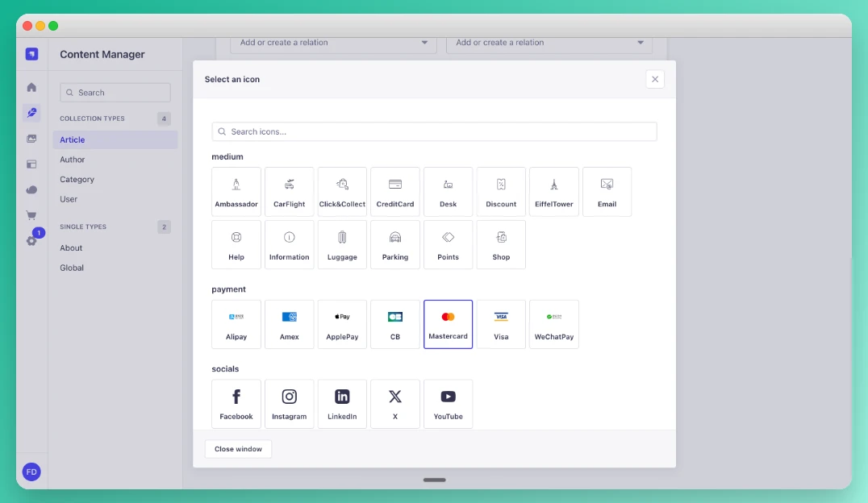Pick the ApplePay icon

(342, 324)
